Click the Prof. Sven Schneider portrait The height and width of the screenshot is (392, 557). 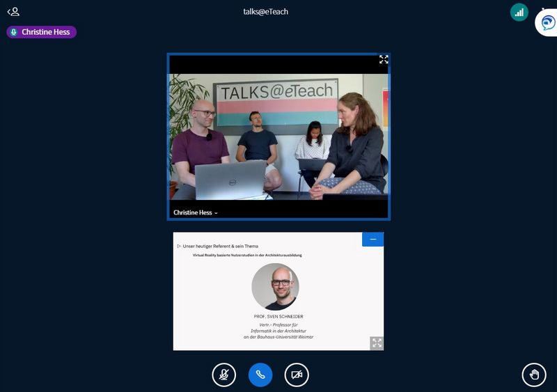click(275, 286)
